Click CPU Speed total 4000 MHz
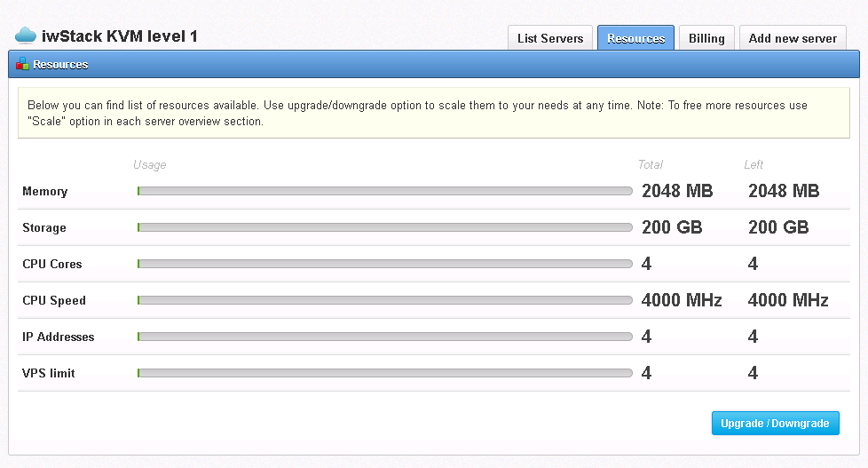The image size is (868, 468). [682, 300]
